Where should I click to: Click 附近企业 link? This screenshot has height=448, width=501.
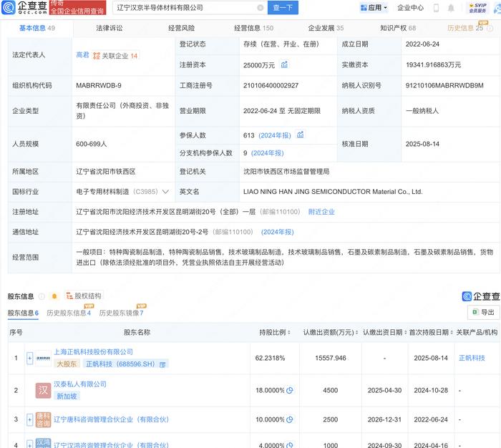(321, 212)
